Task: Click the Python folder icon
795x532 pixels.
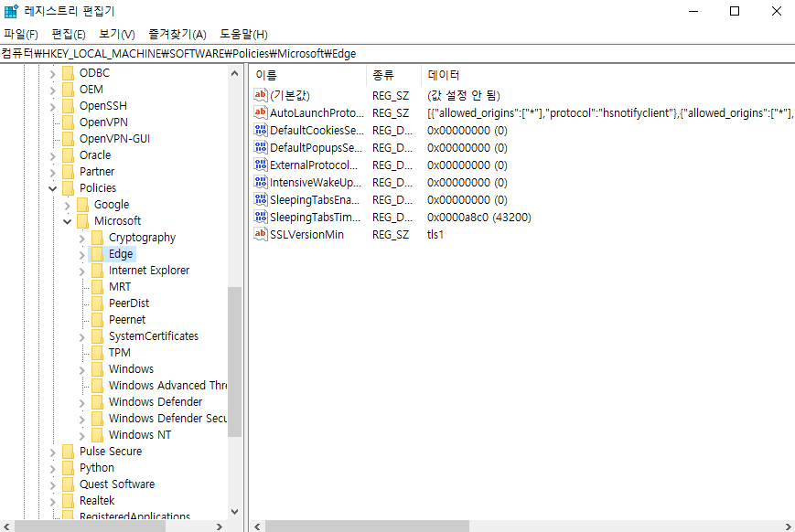Action: [x=68, y=468]
